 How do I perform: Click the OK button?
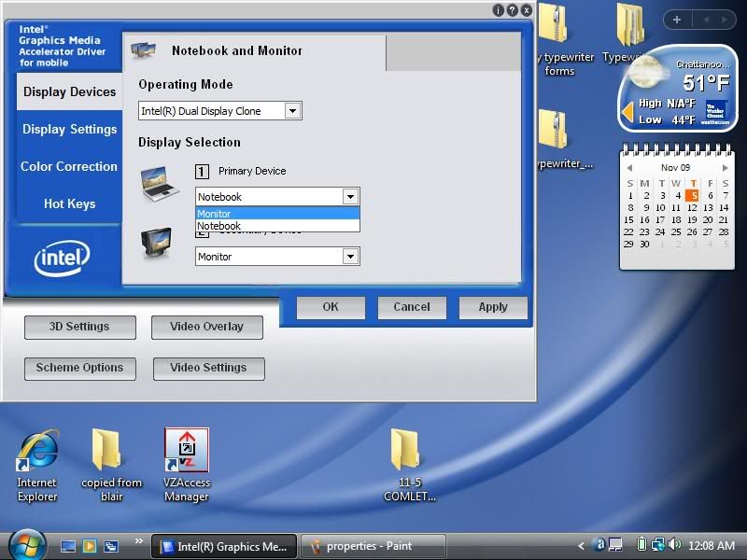tap(331, 307)
